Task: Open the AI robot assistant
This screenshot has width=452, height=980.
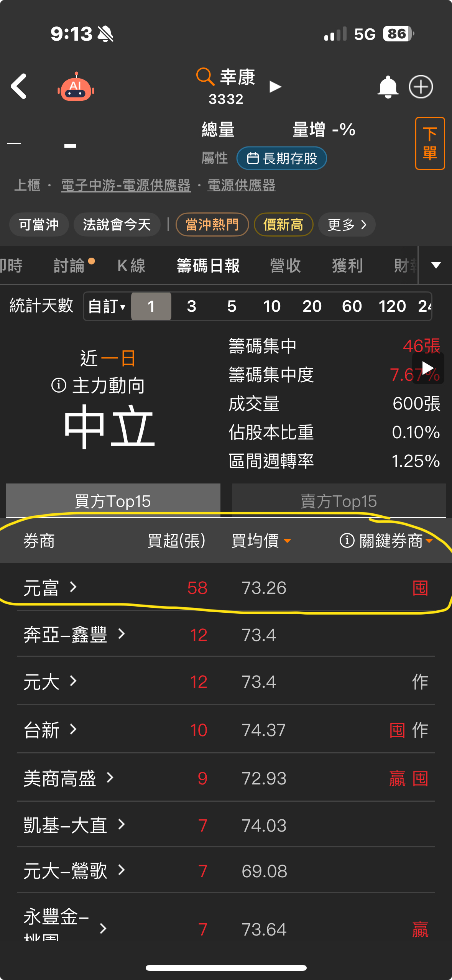Action: click(76, 87)
